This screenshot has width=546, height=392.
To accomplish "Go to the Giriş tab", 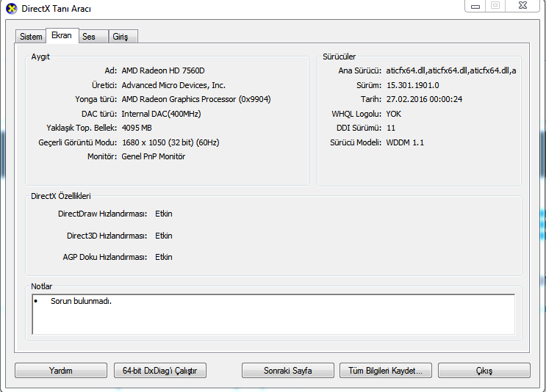I will pos(120,37).
